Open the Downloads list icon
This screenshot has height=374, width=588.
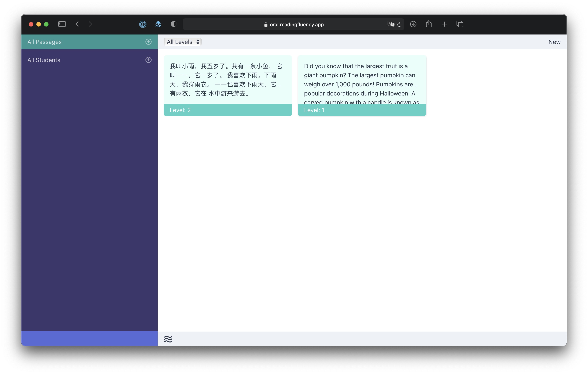413,24
